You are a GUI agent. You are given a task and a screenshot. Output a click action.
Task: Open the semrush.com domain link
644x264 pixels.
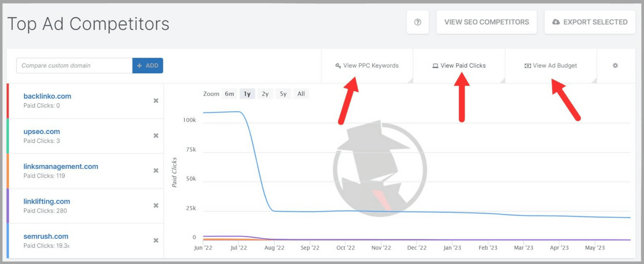pos(46,237)
